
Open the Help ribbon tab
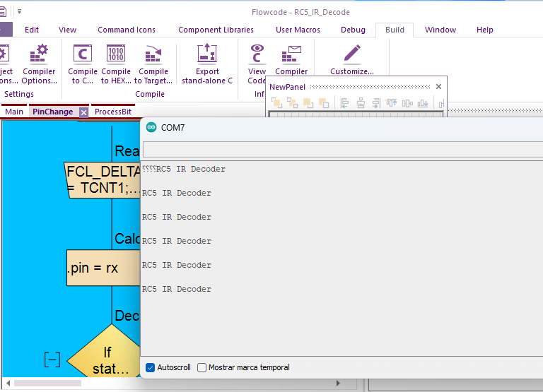485,30
